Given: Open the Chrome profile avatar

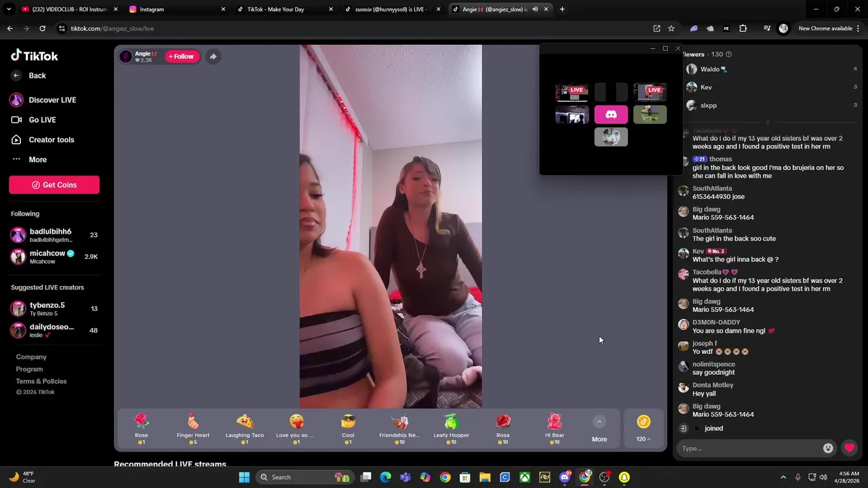Looking at the screenshot, I should click(783, 28).
